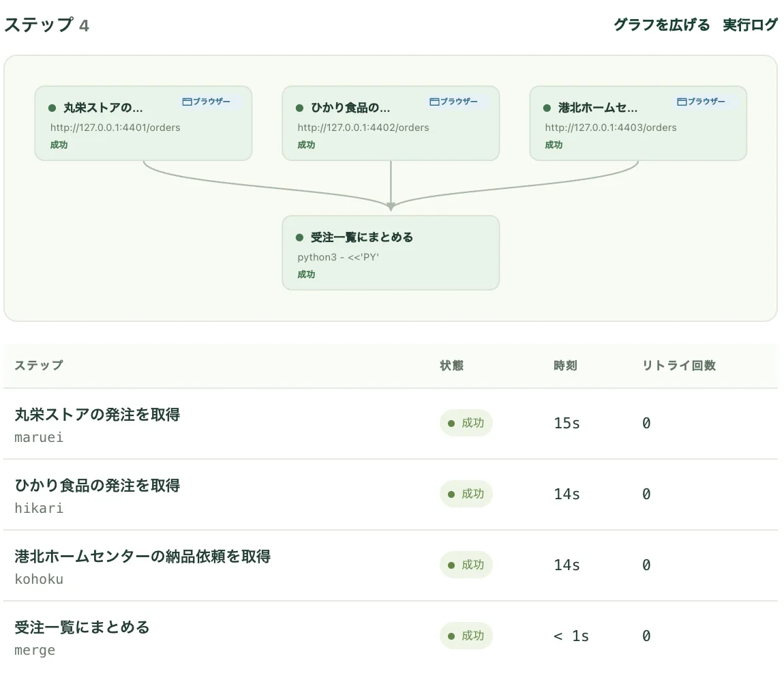
Task: Click the 時刻 column header
Action: point(565,366)
